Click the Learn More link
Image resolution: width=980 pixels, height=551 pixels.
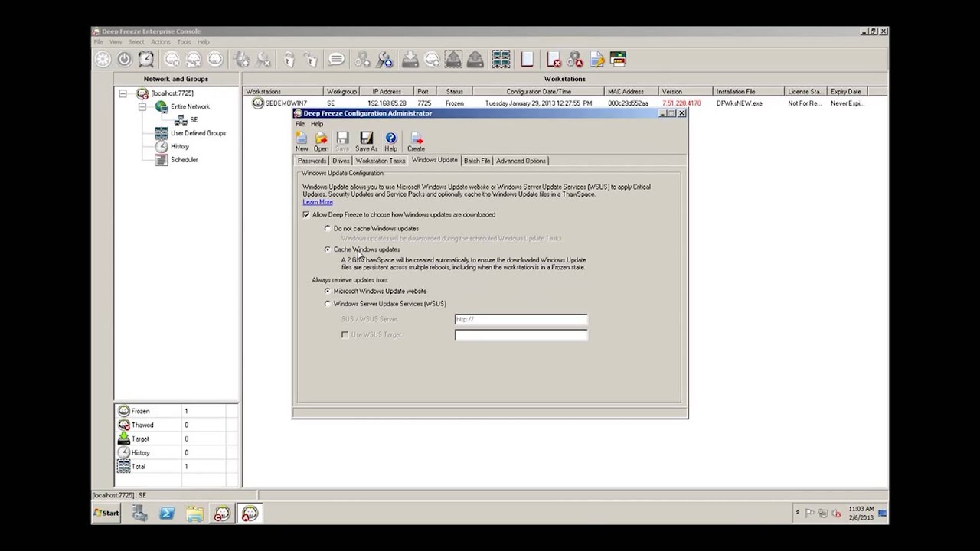click(x=317, y=202)
